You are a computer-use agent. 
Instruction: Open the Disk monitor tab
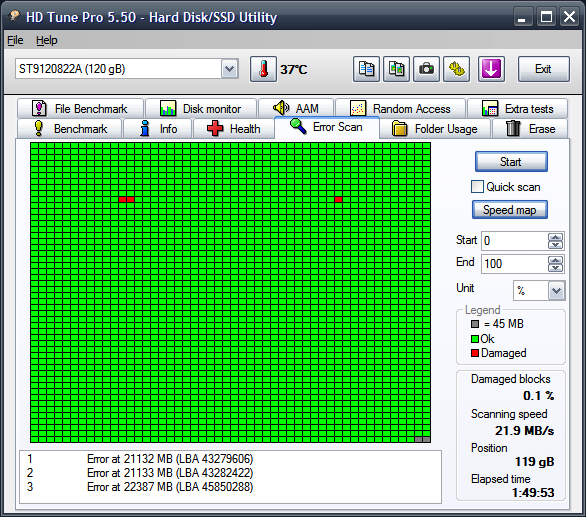[x=201, y=109]
